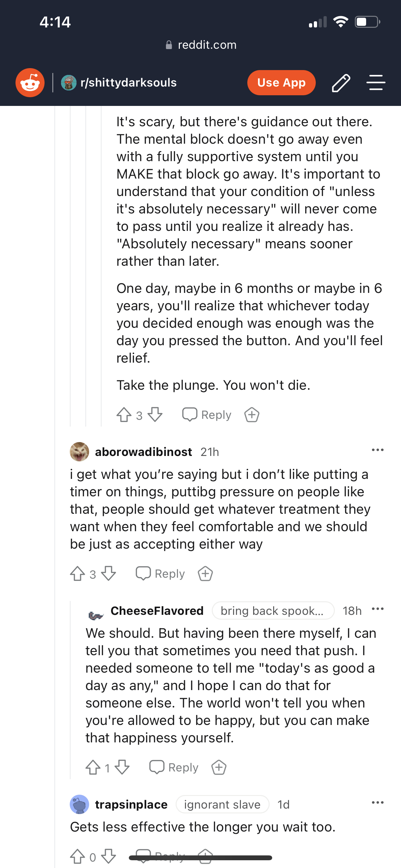Image resolution: width=401 pixels, height=868 pixels.
Task: Tap the pencil create post icon
Action: tap(341, 83)
